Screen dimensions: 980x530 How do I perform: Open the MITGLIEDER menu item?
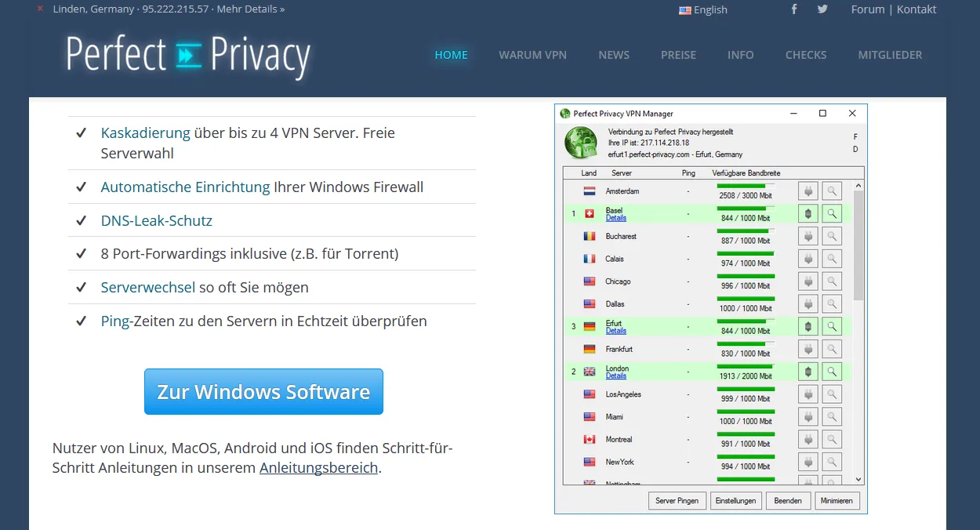890,55
